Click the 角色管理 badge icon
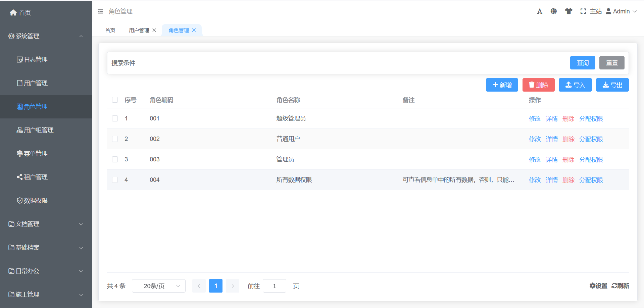The width and height of the screenshot is (644, 308). tap(20, 106)
